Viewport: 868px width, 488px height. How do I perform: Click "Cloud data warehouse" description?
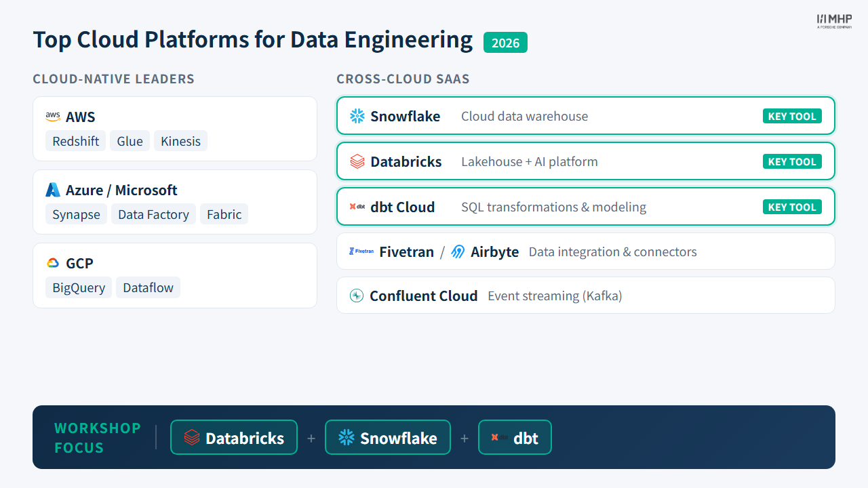525,116
